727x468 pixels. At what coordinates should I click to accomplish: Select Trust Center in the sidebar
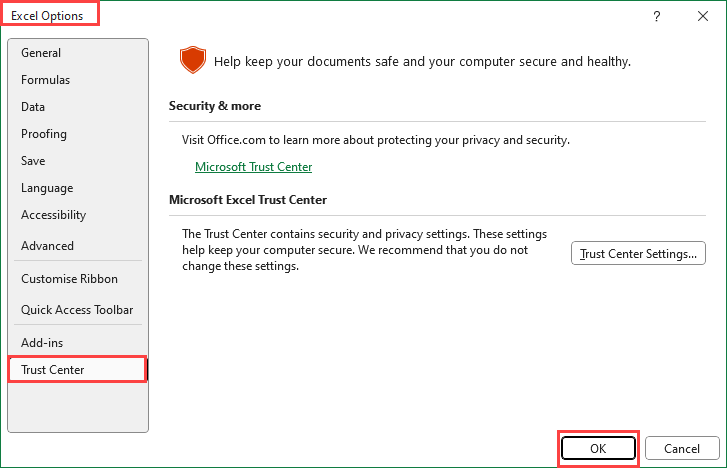pos(77,370)
